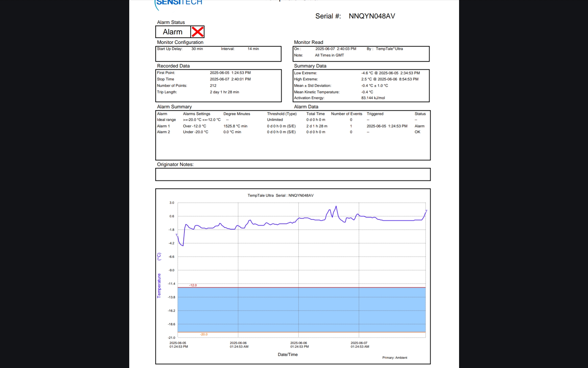Select the Under -20.0 °C alarm setting
Screen dimensions: 588x368
pos(195,132)
